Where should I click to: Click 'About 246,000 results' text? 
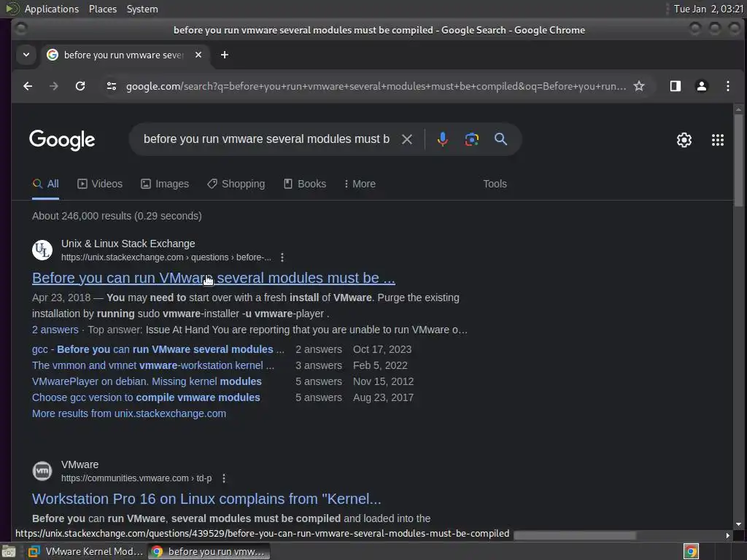[x=117, y=216]
